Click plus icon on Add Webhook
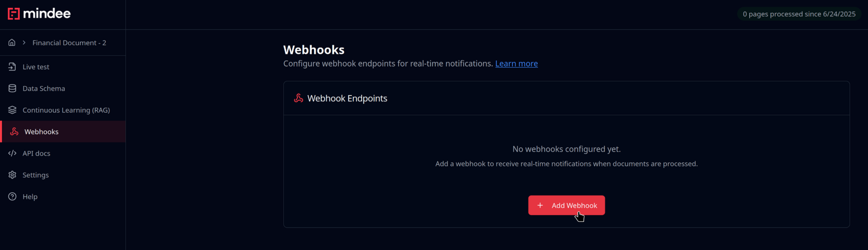Viewport: 868px width, 250px height. click(540, 205)
